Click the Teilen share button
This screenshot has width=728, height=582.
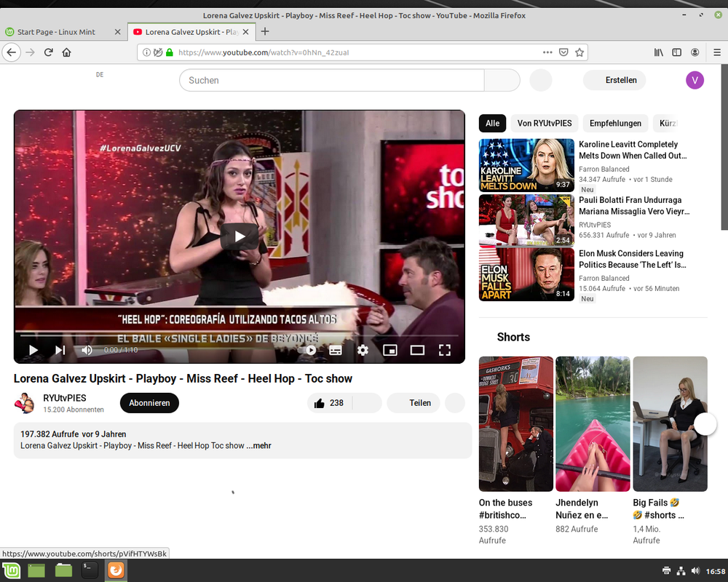(414, 403)
